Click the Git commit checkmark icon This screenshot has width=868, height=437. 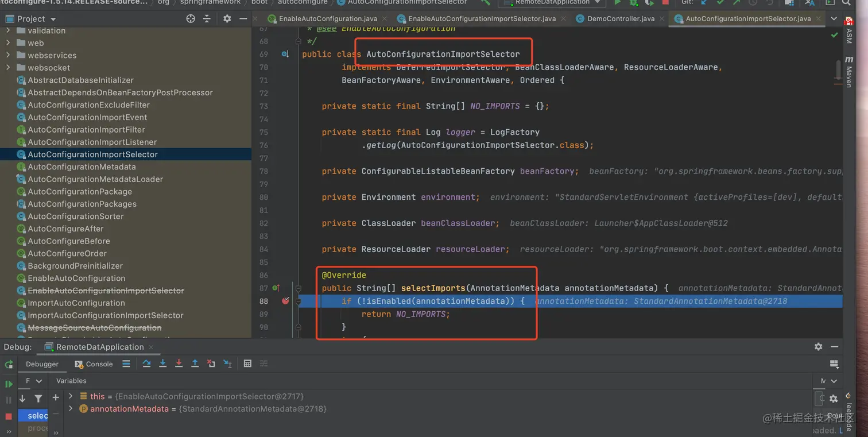[720, 3]
